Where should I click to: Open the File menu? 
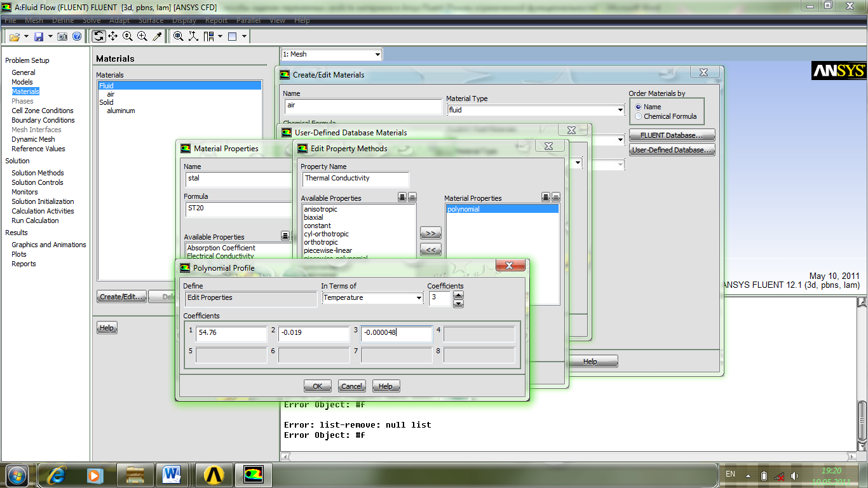point(11,20)
